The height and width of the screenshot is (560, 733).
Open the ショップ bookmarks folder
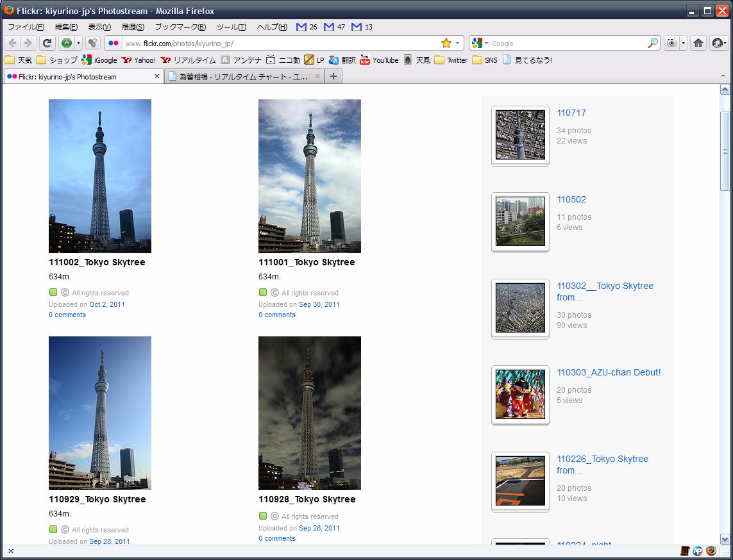pyautogui.click(x=57, y=60)
